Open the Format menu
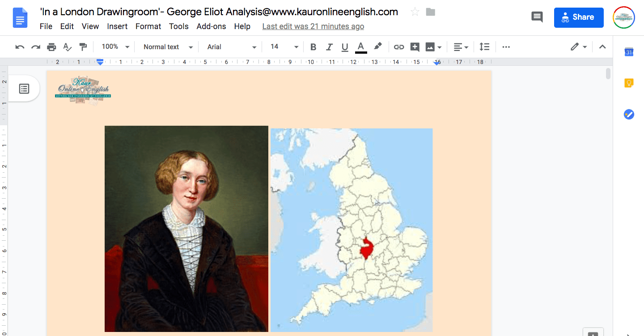This screenshot has width=644, height=336. click(148, 26)
